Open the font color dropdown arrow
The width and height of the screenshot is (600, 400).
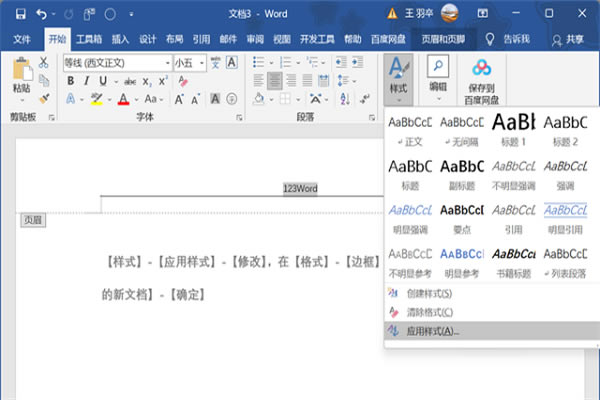coord(137,100)
